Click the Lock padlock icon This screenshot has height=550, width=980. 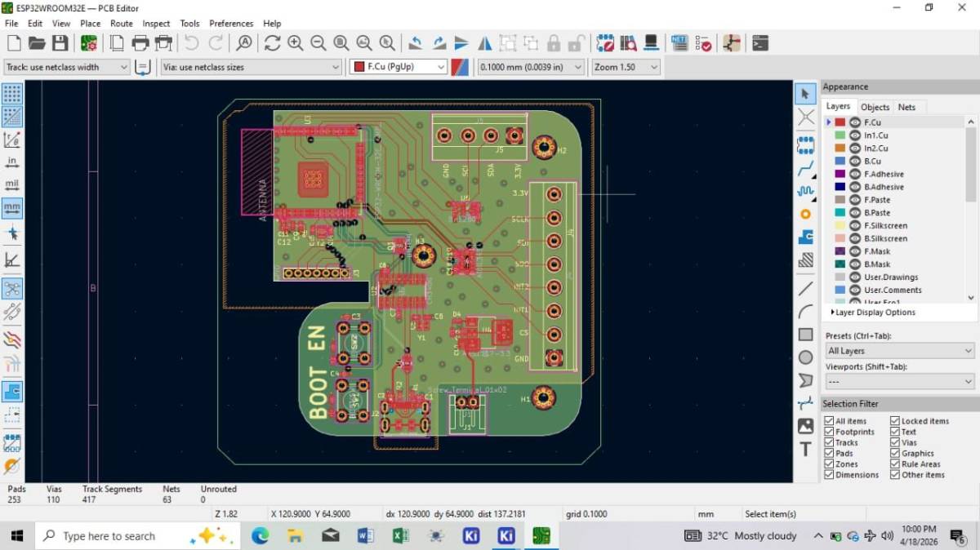pyautogui.click(x=554, y=42)
